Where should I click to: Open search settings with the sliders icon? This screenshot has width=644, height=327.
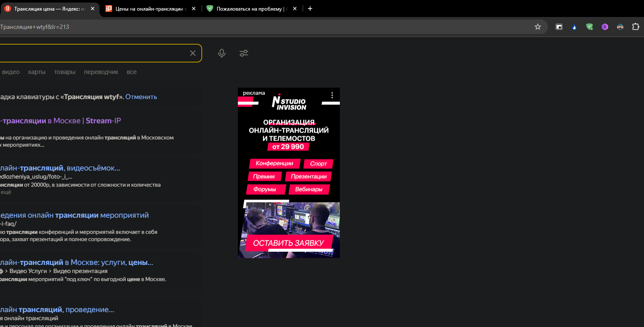(243, 53)
